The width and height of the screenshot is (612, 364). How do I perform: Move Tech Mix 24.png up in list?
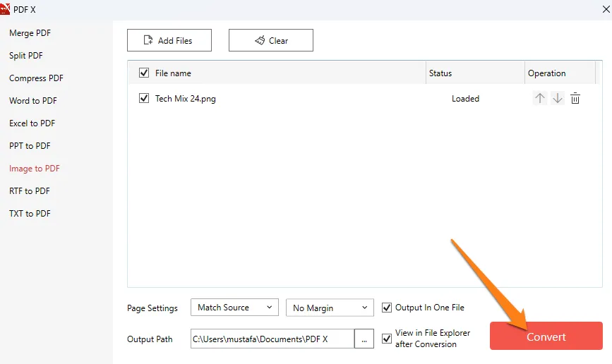540,98
